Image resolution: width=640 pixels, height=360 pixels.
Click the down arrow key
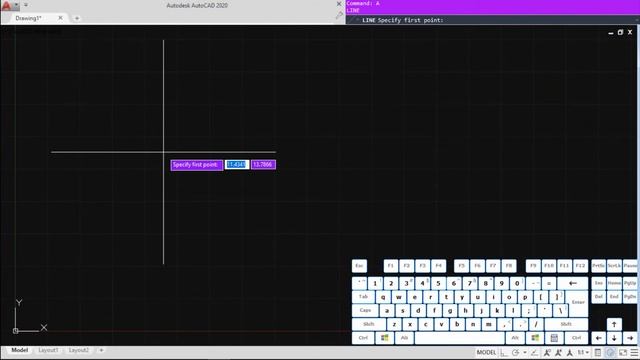click(614, 338)
